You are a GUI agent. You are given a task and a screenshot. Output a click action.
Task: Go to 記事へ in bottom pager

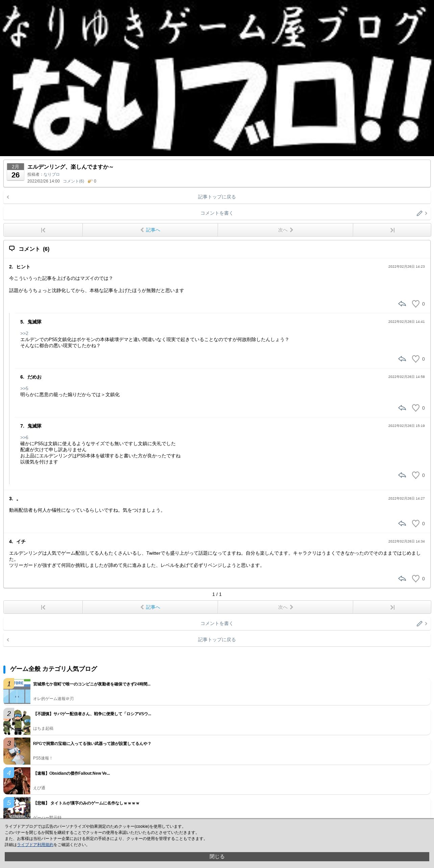150,607
